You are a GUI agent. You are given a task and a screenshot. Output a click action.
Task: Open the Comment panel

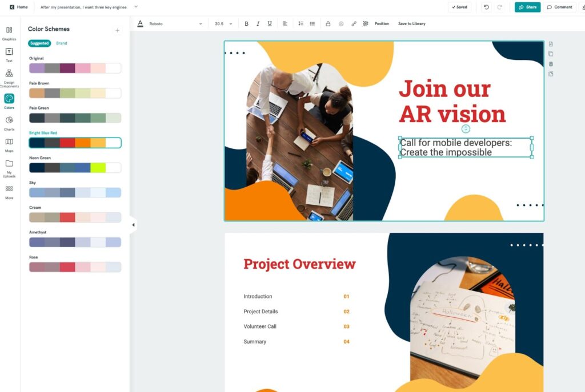(560, 7)
